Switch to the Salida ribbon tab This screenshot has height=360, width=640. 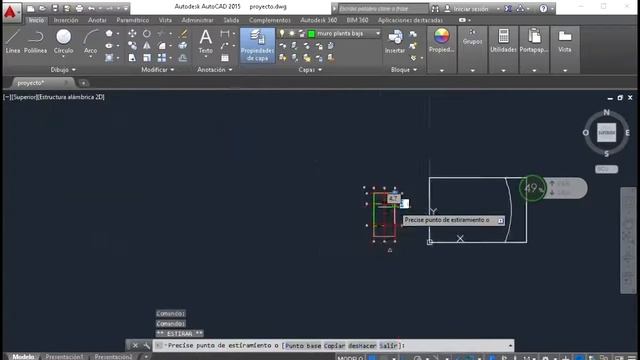[x=231, y=20]
